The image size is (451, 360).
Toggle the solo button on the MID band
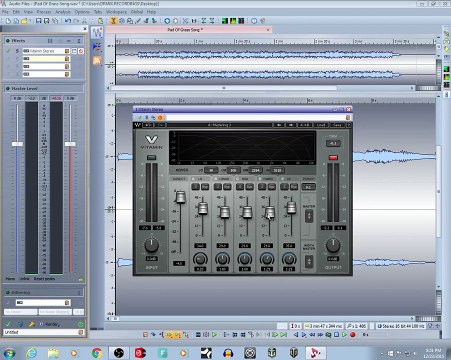click(240, 187)
